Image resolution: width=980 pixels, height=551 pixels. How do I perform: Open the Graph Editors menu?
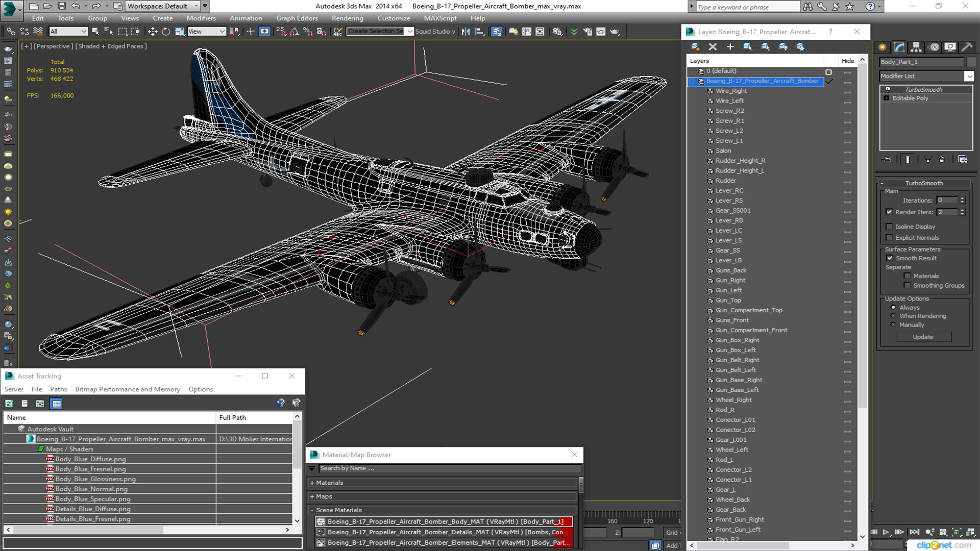pyautogui.click(x=297, y=18)
